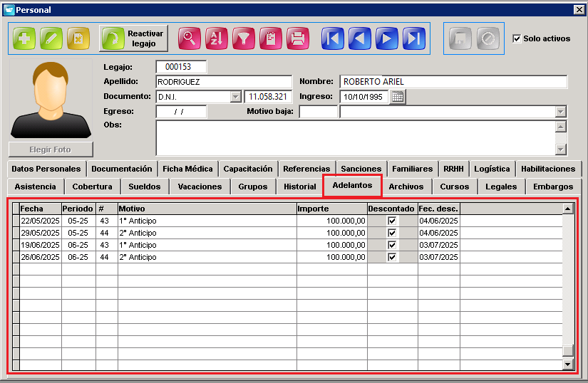
Task: Expand the Documento type dropdown
Action: coord(235,97)
